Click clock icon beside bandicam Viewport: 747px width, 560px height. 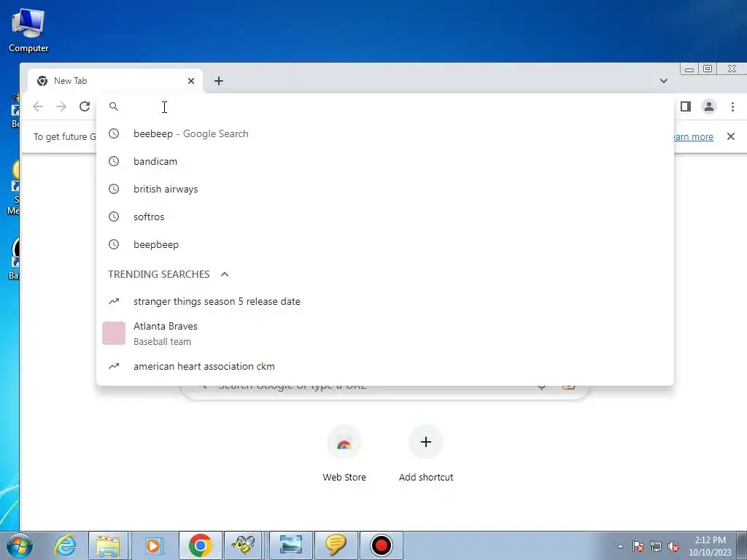114,161
